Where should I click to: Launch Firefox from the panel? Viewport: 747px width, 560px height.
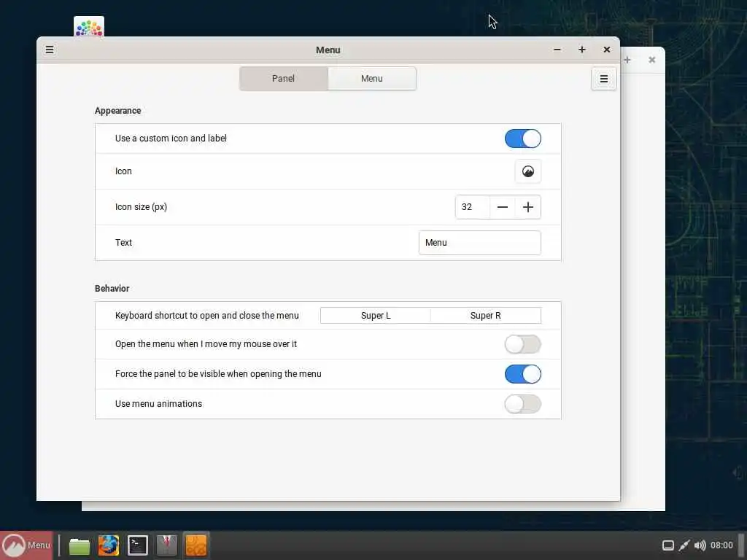109,545
